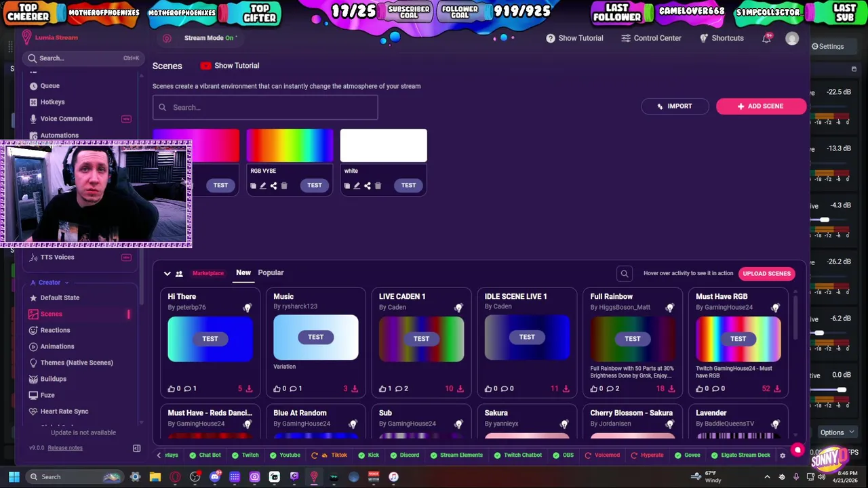Share the RGB VYBE scene
This screenshot has width=868, height=488.
(x=273, y=186)
